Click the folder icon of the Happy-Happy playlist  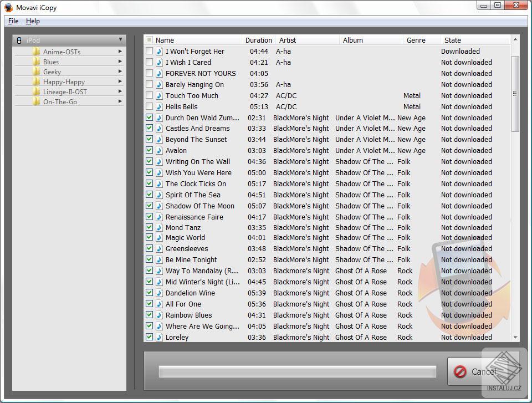tap(37, 82)
